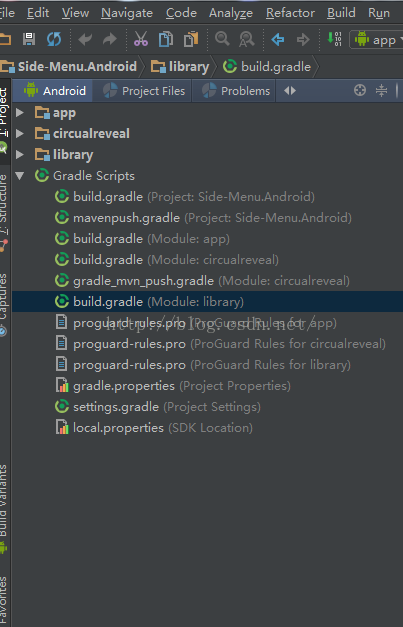Screen dimensions: 403x627
Task: Select the circualreveal folder in tree
Action: click(82, 134)
